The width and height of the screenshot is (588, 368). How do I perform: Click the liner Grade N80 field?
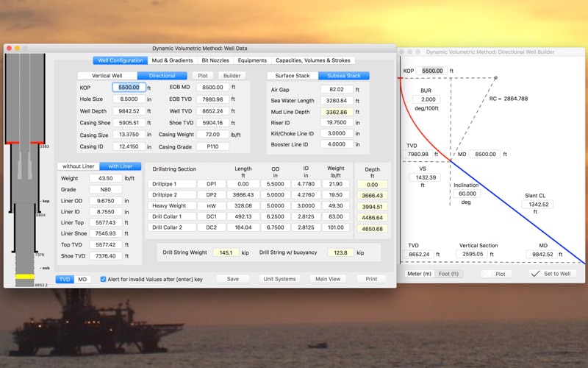[106, 190]
